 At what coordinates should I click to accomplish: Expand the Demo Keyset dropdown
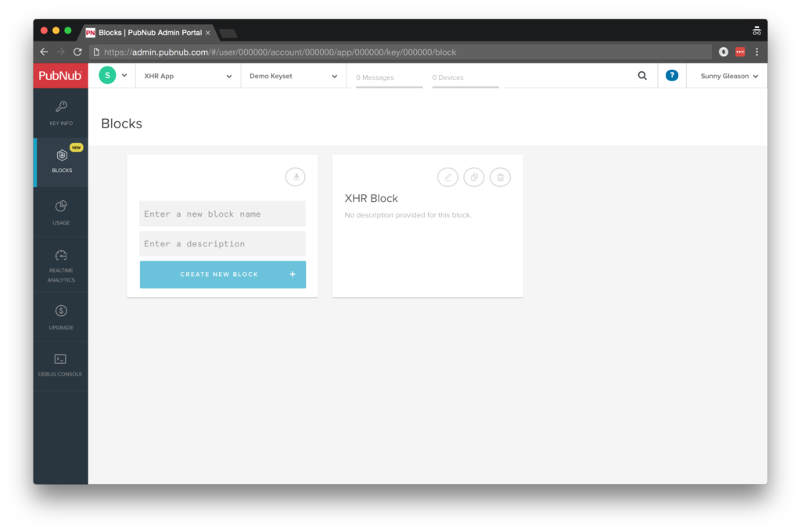pyautogui.click(x=293, y=77)
